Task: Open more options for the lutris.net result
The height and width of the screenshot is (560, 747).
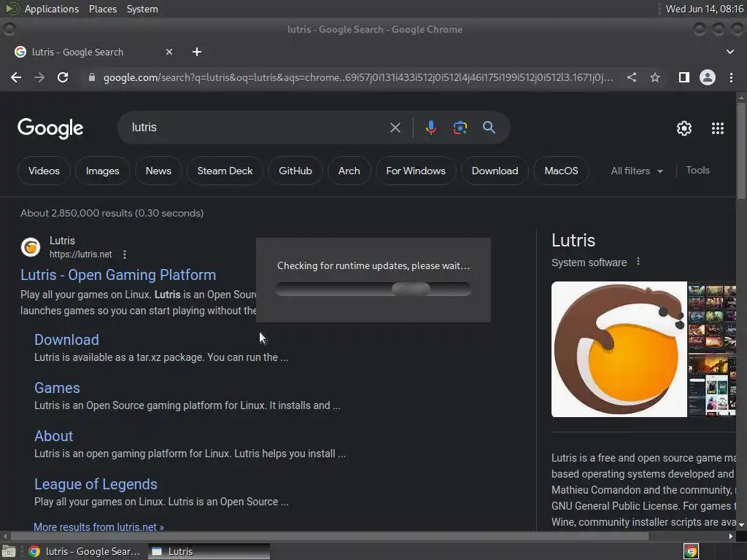Action: click(124, 254)
